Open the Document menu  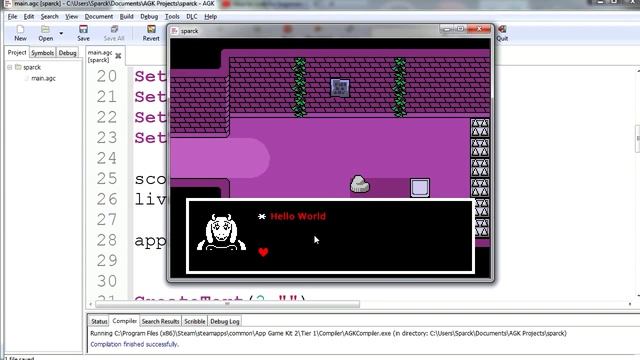coord(99,17)
